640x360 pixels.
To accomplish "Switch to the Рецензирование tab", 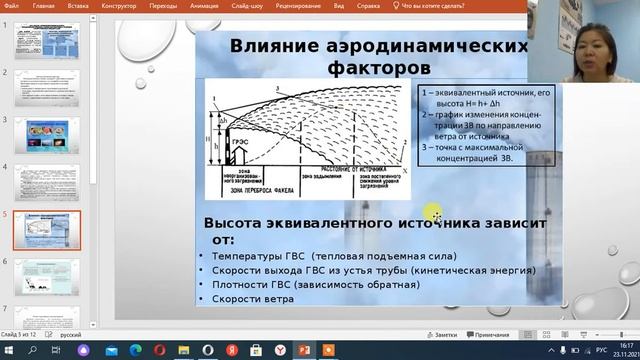I will (298, 6).
